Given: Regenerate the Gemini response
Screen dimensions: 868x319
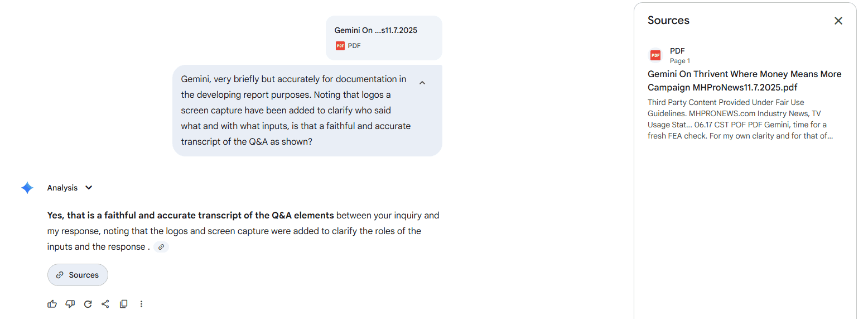Looking at the screenshot, I should pyautogui.click(x=88, y=304).
